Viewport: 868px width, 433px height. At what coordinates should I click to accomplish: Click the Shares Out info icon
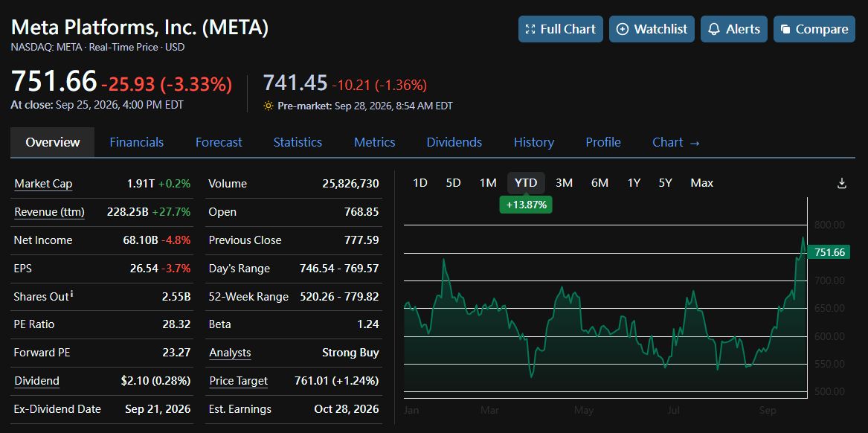(72, 293)
